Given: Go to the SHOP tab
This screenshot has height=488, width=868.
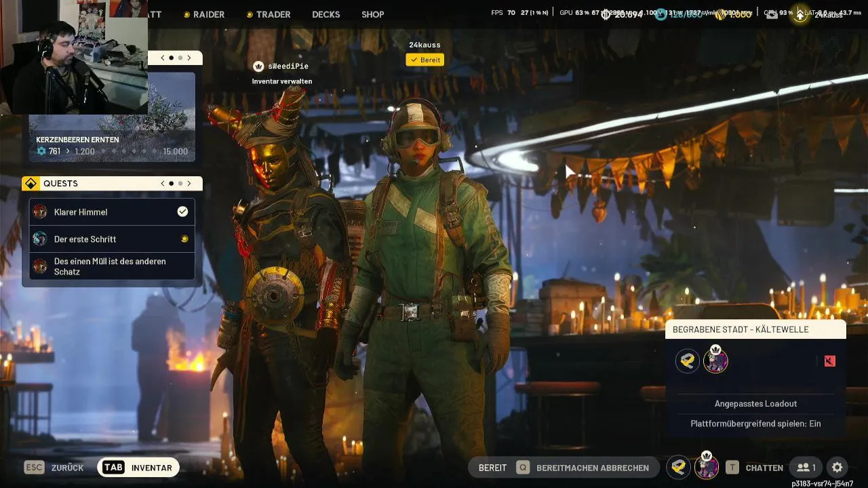Looking at the screenshot, I should 373,14.
